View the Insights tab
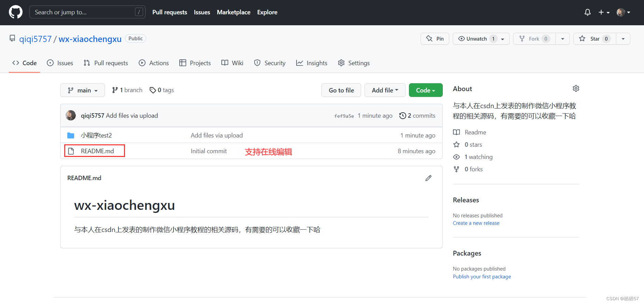644x304 pixels. [x=312, y=63]
